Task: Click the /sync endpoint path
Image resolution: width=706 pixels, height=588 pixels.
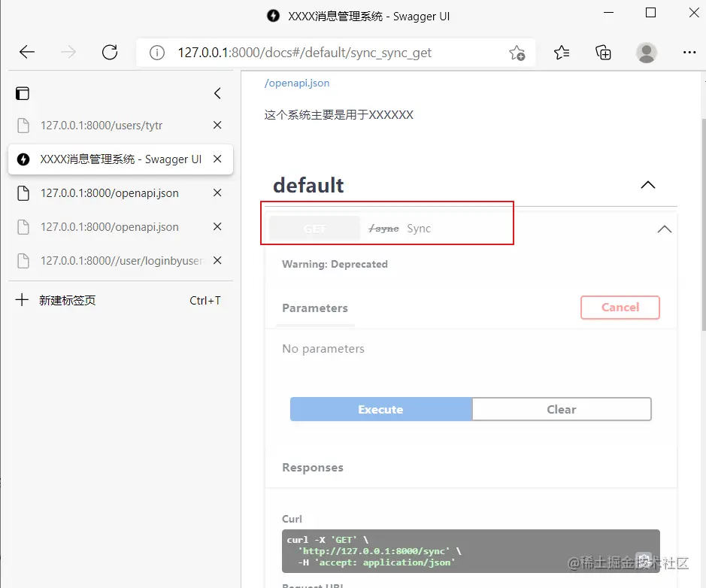Action: tap(383, 229)
